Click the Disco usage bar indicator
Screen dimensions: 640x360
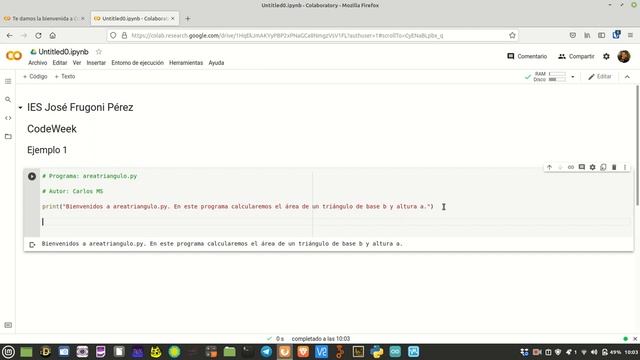click(557, 79)
